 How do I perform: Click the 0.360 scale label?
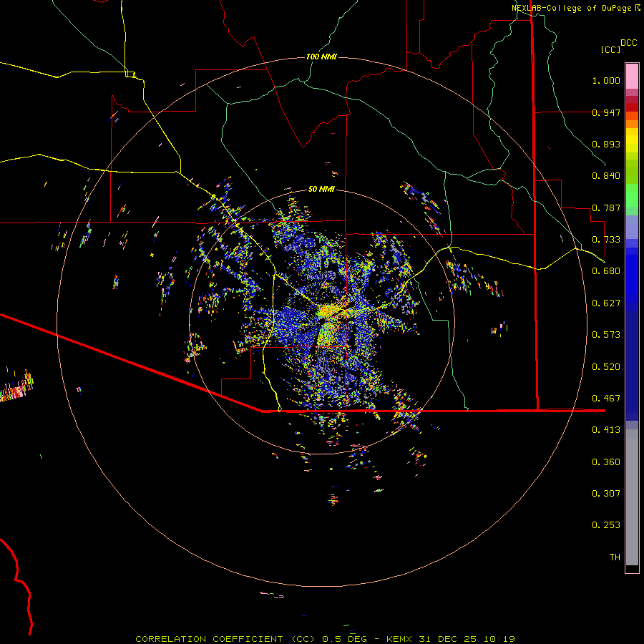(x=606, y=462)
